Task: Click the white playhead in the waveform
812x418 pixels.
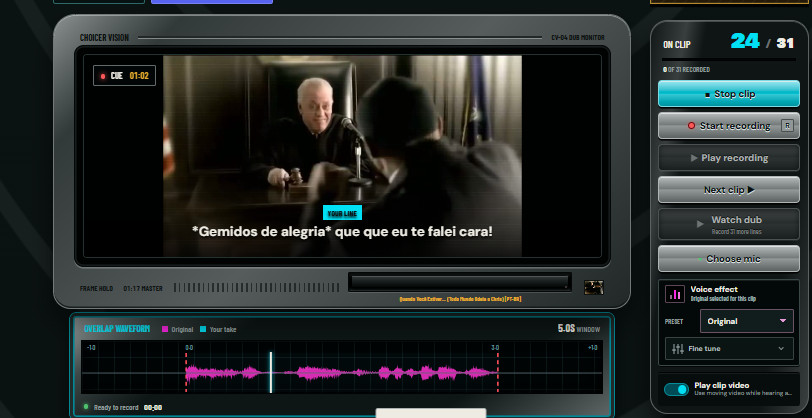Action: click(x=270, y=372)
